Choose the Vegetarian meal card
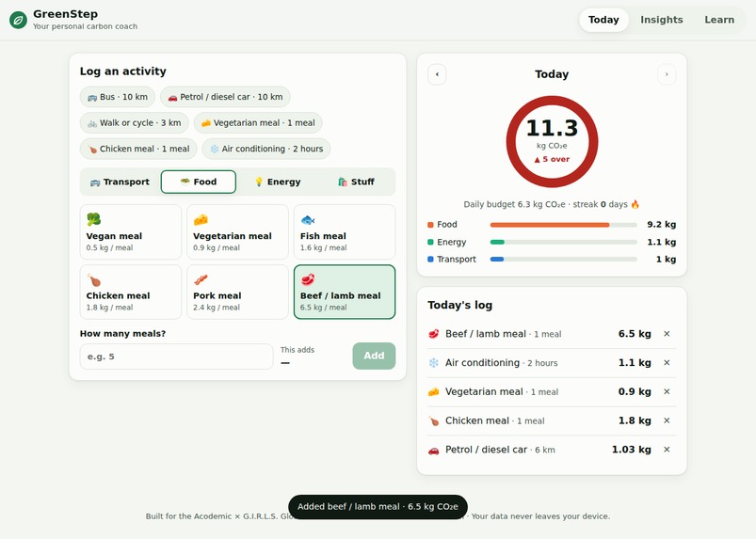This screenshot has width=756, height=539. point(237,232)
